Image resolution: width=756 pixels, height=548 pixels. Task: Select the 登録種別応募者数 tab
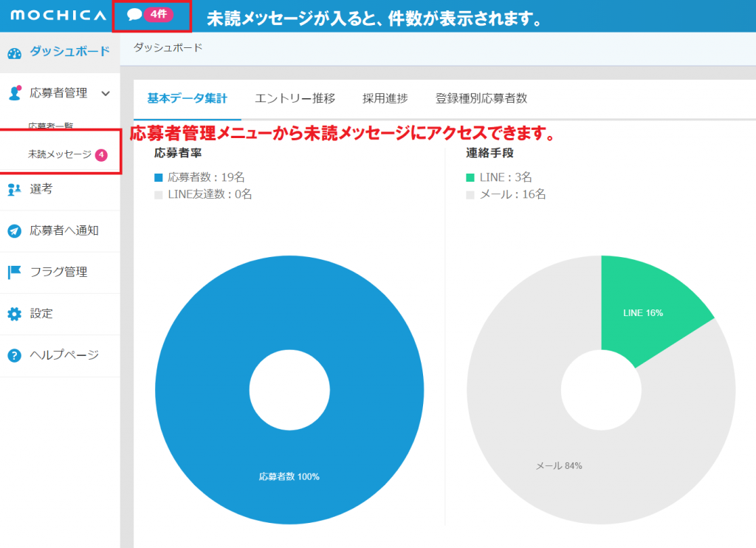[x=481, y=99]
